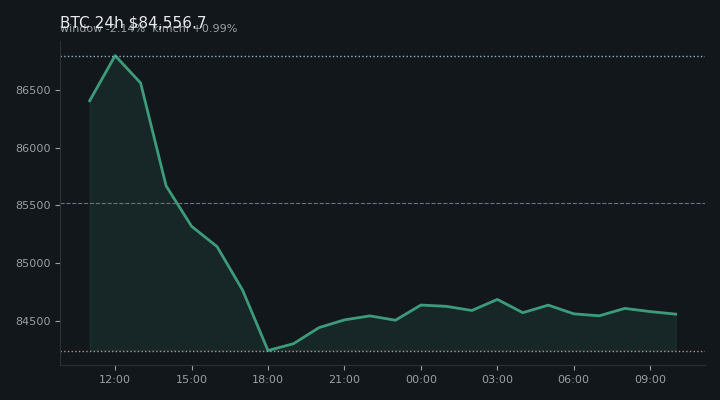This screenshot has height=400, width=720.
Task: Click the 86500 y-axis label
Action: click(33, 90)
